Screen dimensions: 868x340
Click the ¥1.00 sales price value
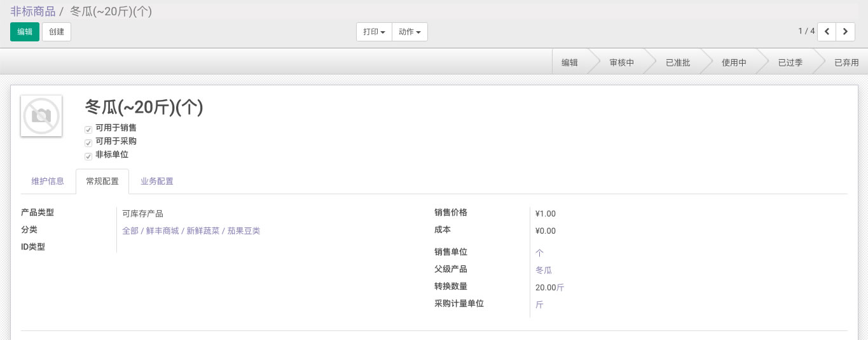[546, 213]
